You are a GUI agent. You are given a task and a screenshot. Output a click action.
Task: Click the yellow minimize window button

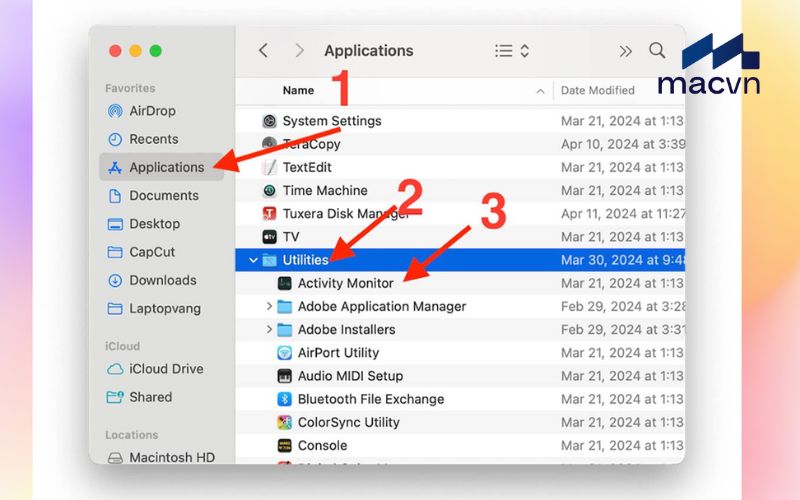pos(136,51)
